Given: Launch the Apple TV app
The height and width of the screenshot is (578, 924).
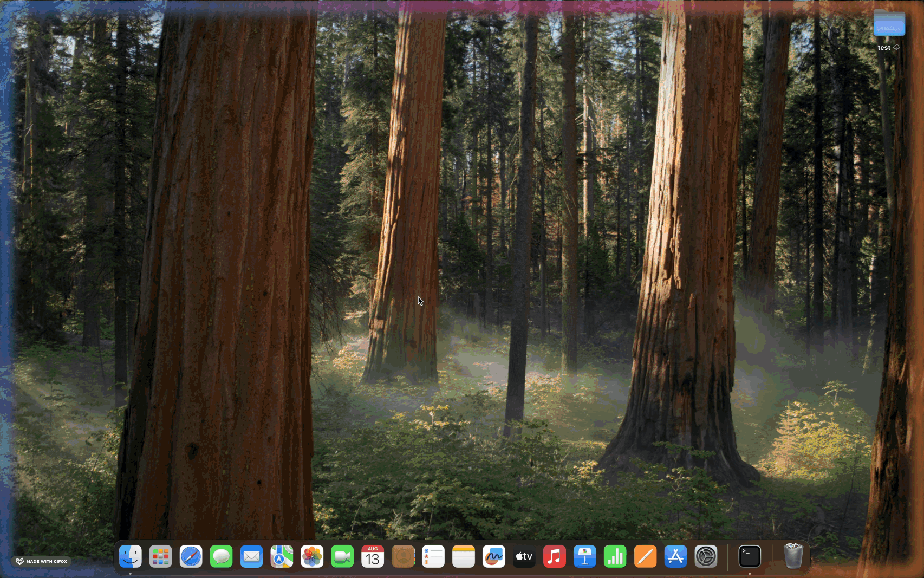Looking at the screenshot, I should pyautogui.click(x=524, y=556).
